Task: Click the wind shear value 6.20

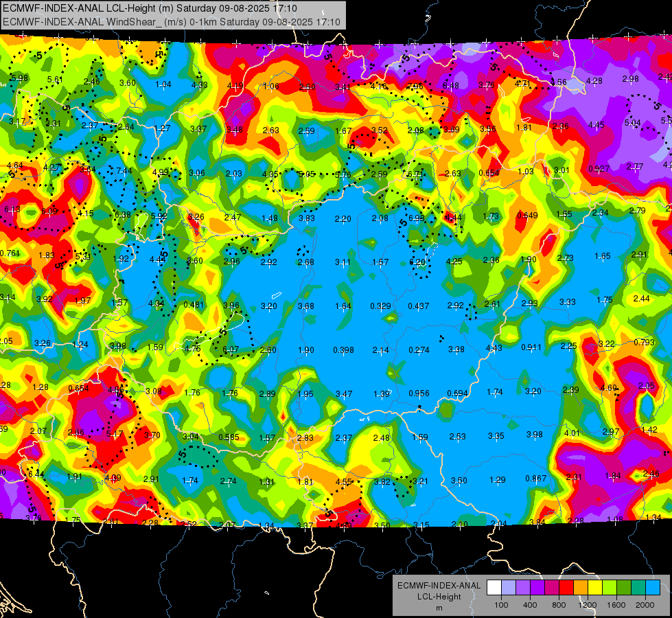Action: click(417, 262)
